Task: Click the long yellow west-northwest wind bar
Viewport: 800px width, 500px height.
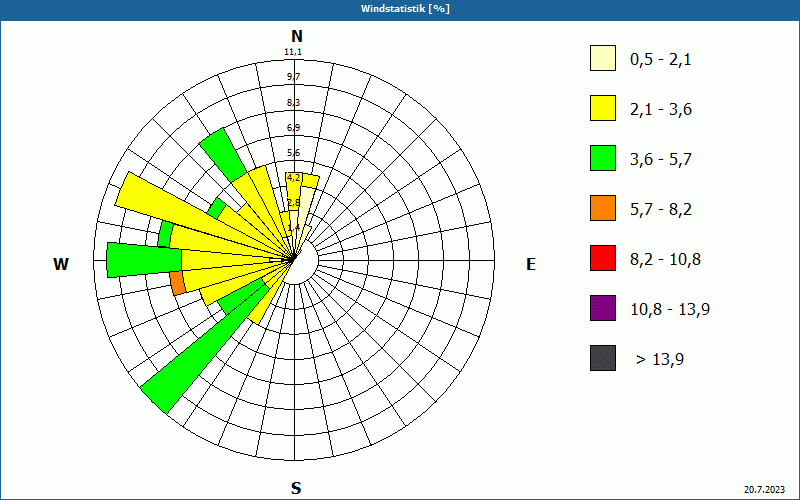Action: (168, 203)
